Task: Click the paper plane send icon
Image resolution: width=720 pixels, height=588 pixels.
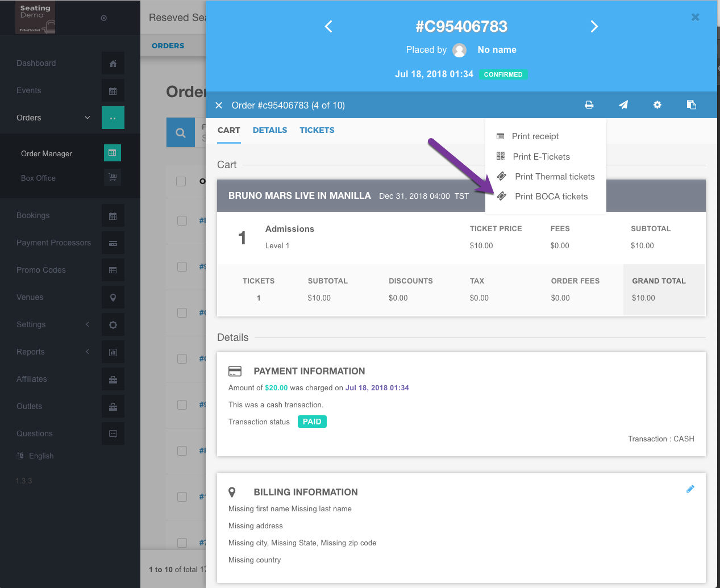Action: (623, 105)
